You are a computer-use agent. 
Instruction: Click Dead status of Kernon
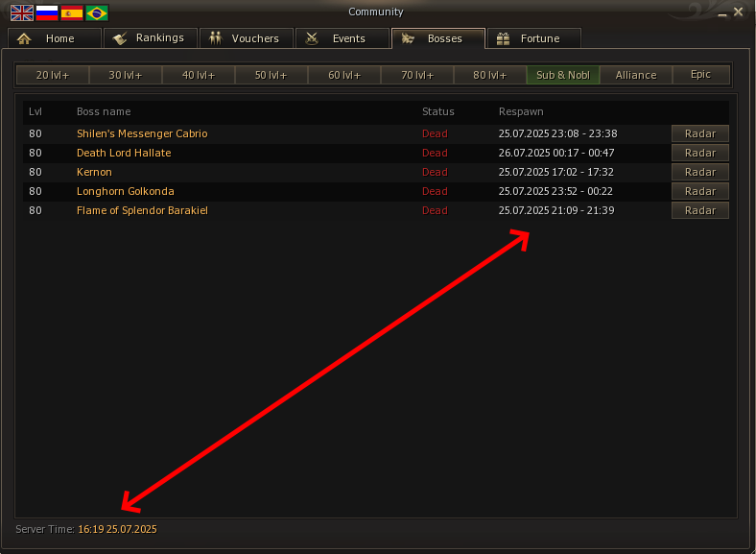(x=435, y=172)
